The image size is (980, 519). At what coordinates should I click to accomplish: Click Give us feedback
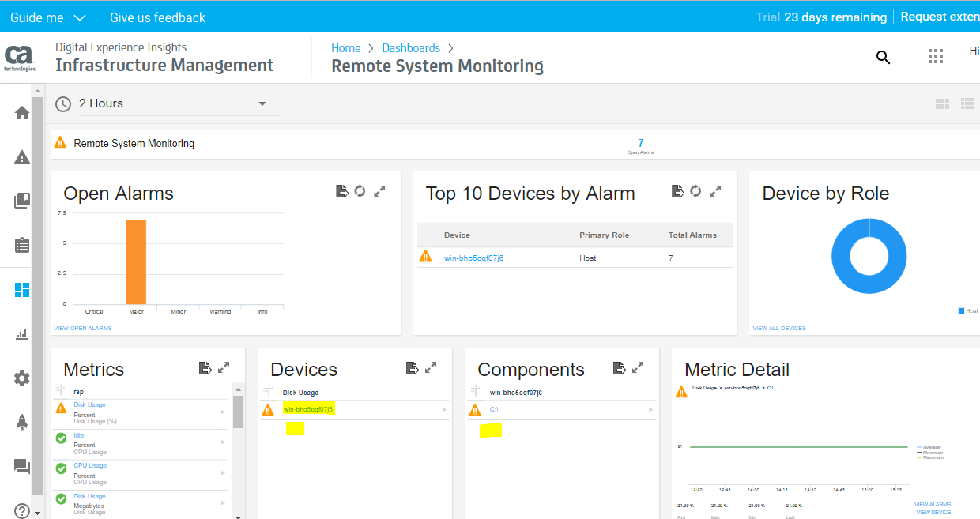click(x=157, y=17)
